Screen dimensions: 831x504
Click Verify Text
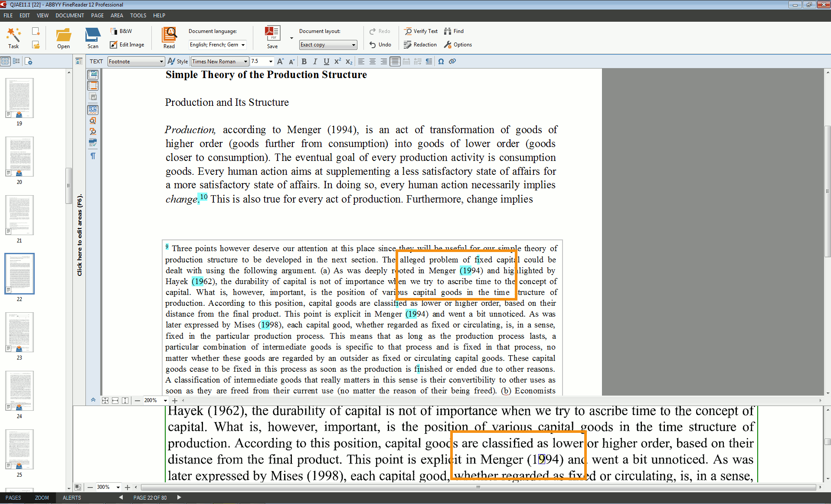click(421, 31)
